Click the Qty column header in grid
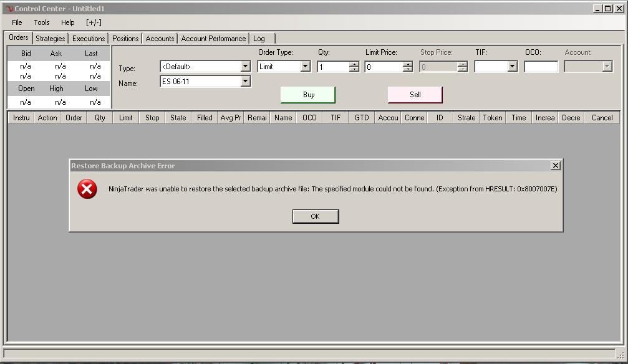Viewport: 628px width, 364px height. point(100,118)
